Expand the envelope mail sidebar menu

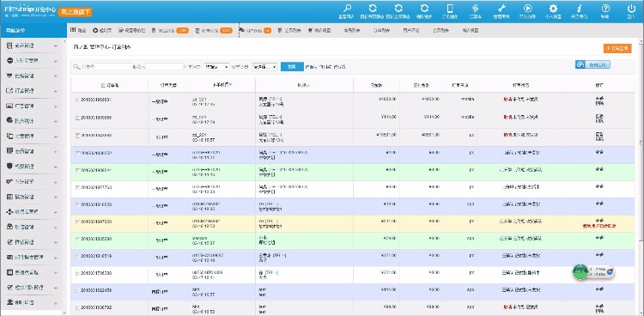[x=56, y=258]
